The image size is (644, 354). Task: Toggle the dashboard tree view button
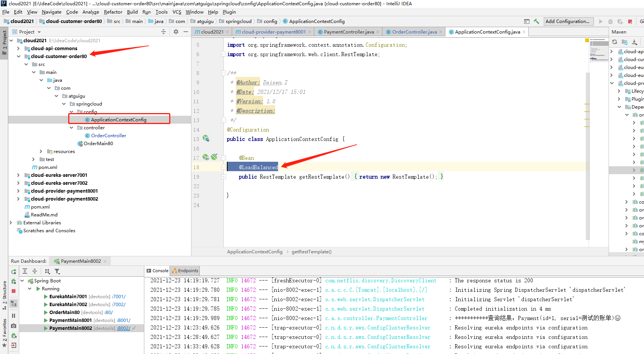pyautogui.click(x=14, y=303)
